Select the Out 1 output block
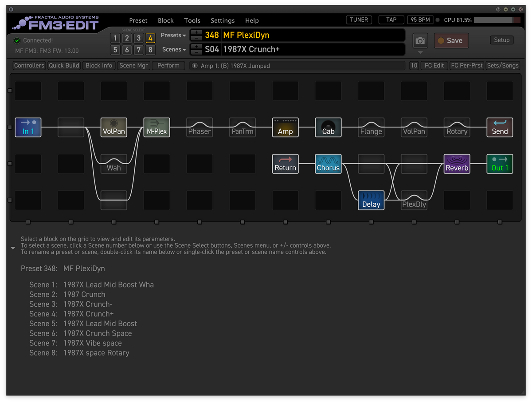 tap(500, 164)
